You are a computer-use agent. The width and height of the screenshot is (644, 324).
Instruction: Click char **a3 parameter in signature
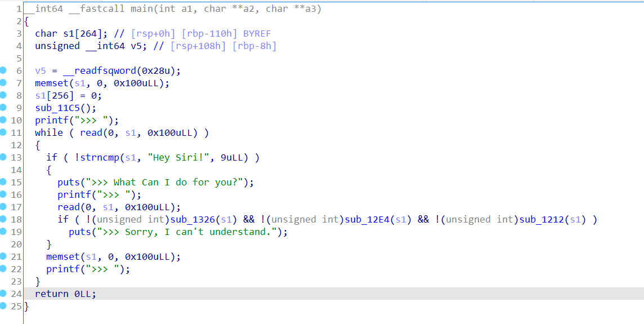tap(291, 8)
